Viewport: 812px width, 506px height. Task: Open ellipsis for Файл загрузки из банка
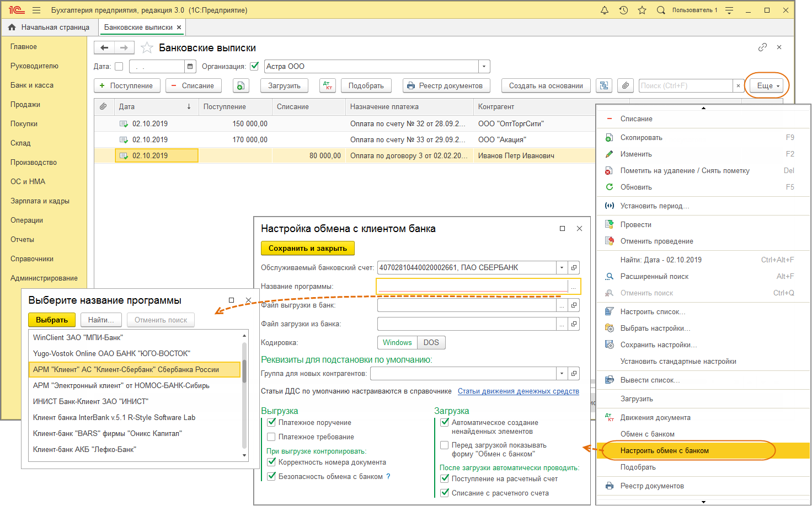[x=562, y=324]
